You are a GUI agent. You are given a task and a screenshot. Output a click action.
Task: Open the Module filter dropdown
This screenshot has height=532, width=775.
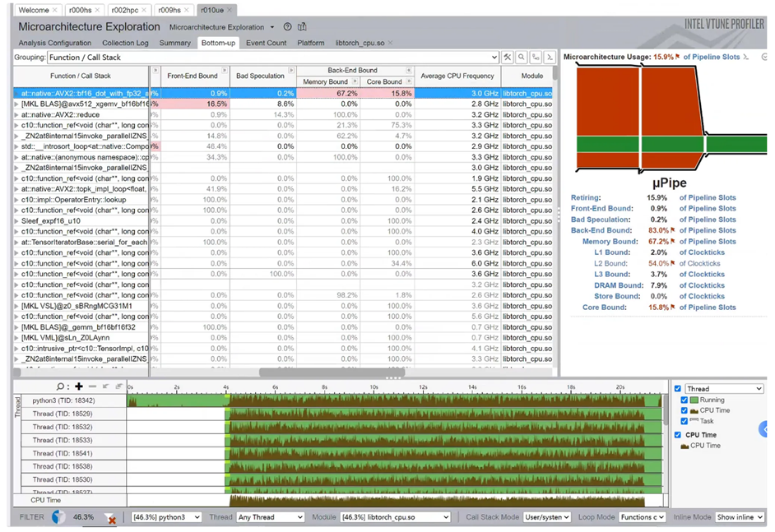click(x=396, y=517)
